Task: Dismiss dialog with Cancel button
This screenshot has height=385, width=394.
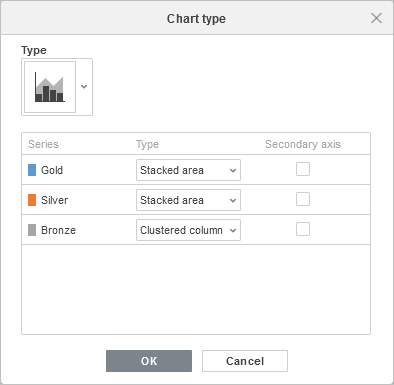Action: click(245, 361)
